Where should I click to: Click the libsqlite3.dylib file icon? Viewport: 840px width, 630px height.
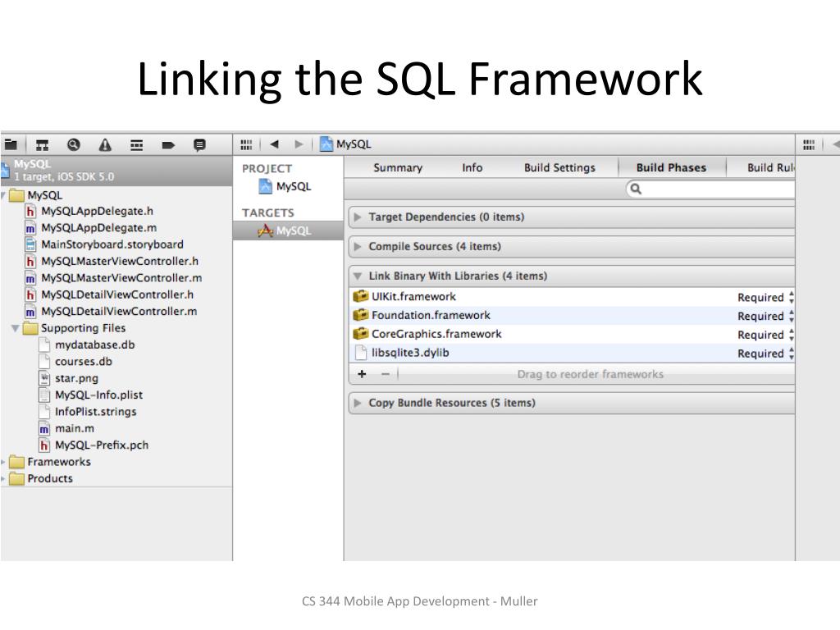click(x=360, y=353)
